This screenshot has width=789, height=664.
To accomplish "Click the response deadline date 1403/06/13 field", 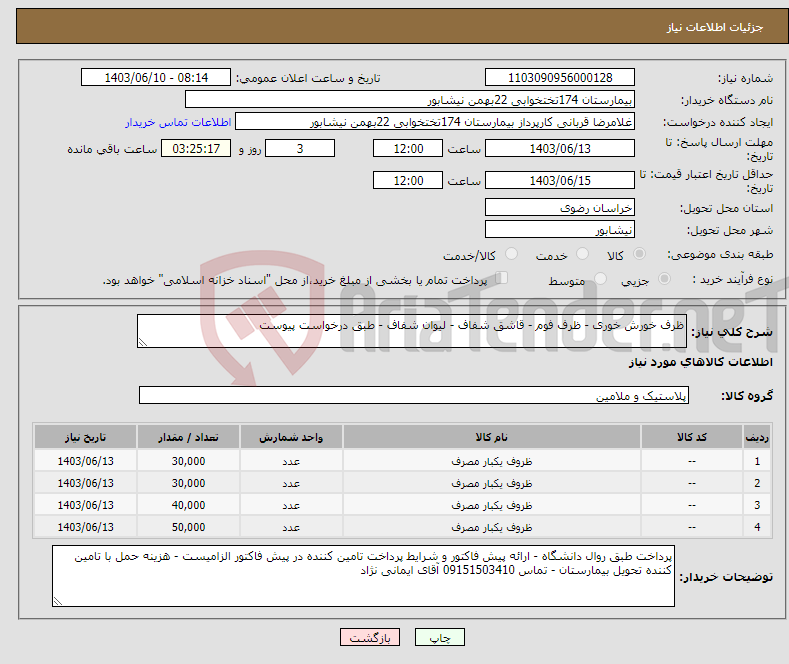I will pyautogui.click(x=560, y=148).
